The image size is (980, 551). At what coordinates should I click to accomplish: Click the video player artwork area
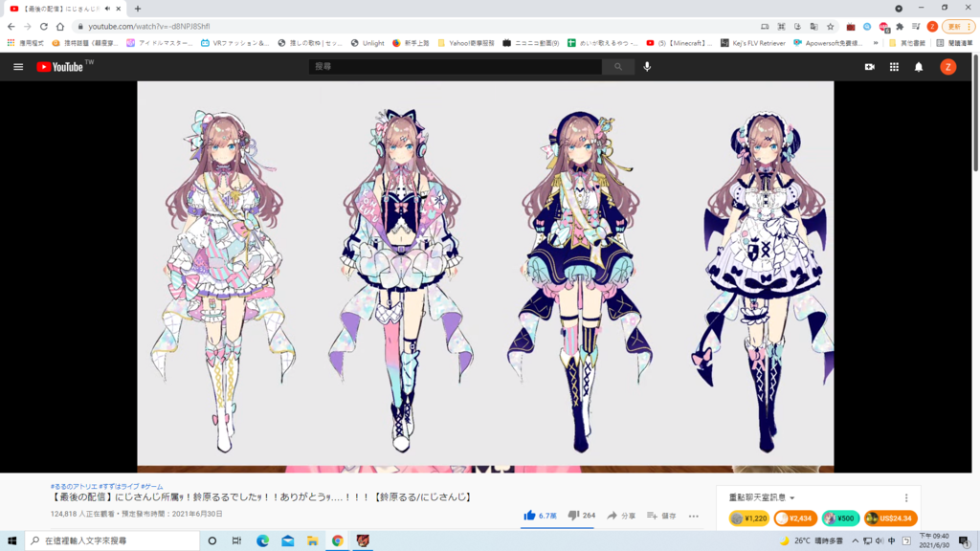pos(485,276)
